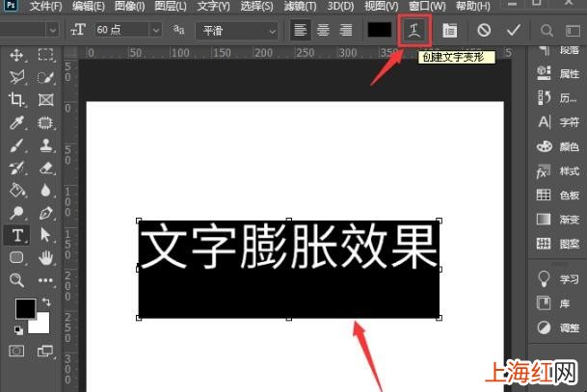587x392 pixels.
Task: Open the workspace layout switcher icon
Action: coord(573,30)
